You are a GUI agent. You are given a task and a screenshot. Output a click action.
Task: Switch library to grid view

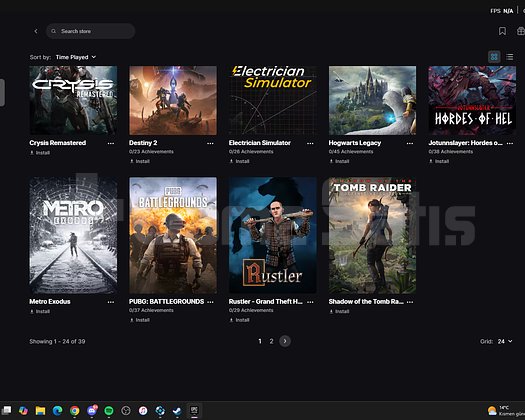coord(494,57)
